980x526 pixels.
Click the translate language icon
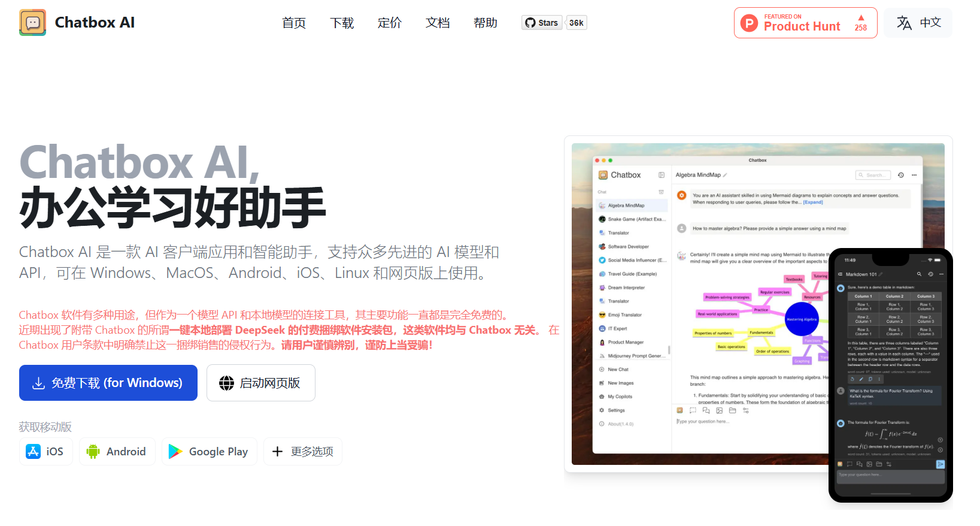904,23
